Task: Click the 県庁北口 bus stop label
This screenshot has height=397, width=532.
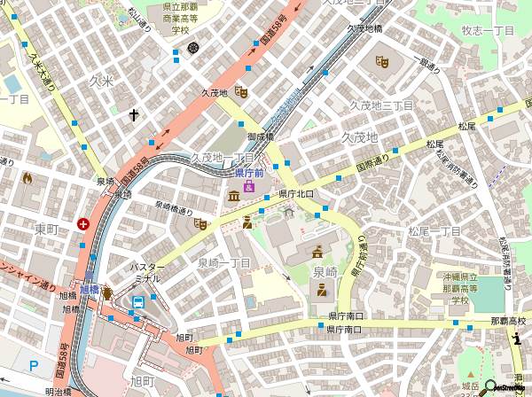Action: [x=296, y=193]
